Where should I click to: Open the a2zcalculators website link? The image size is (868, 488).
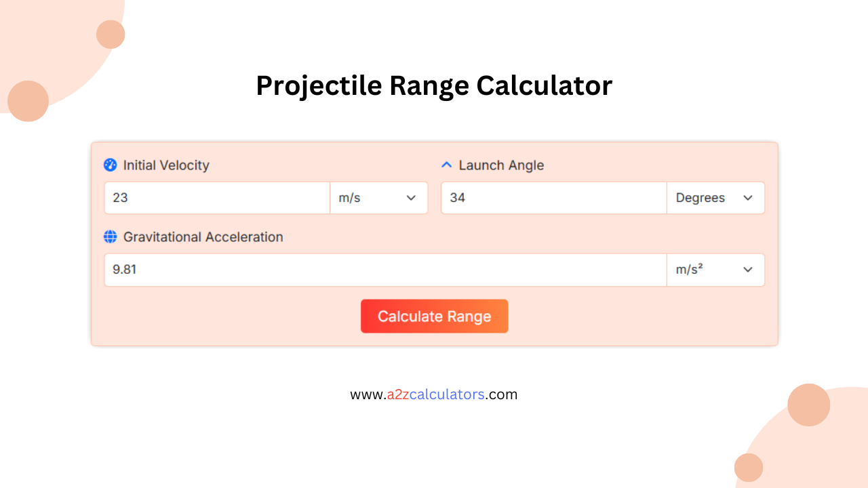[434, 394]
